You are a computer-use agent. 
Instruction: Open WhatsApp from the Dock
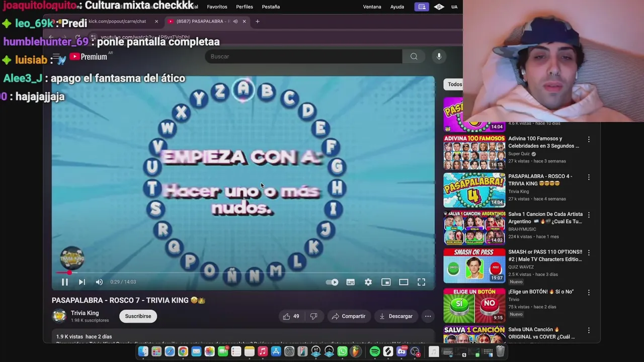pos(342,351)
